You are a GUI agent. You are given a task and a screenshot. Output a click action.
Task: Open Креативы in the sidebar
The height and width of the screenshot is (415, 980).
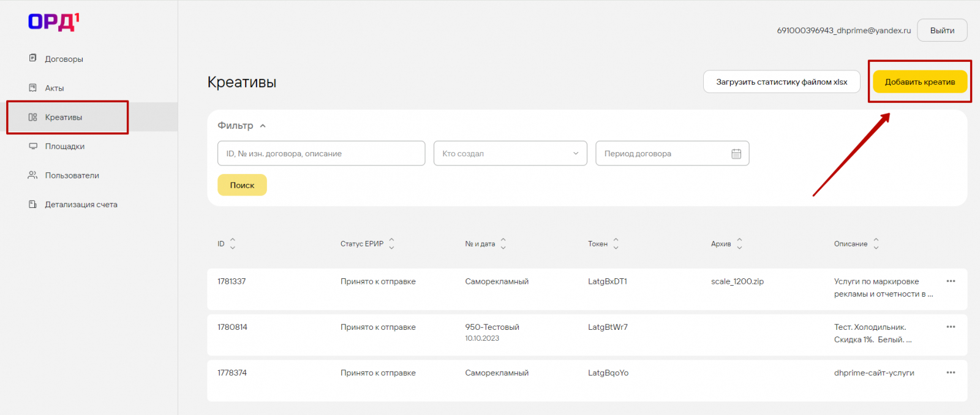tap(63, 117)
